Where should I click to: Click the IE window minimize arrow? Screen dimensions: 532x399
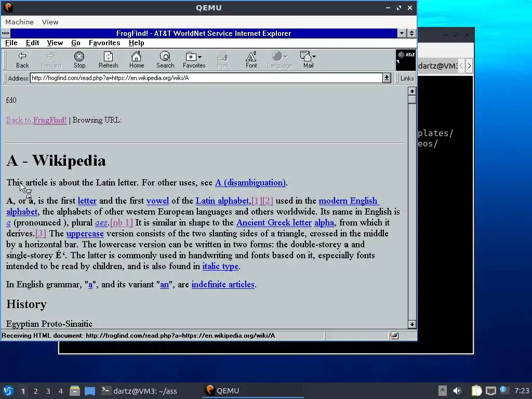point(402,33)
